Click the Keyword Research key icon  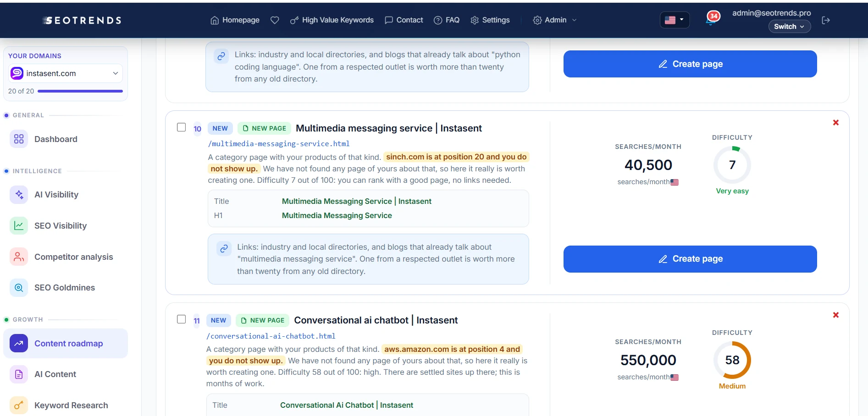pyautogui.click(x=19, y=405)
